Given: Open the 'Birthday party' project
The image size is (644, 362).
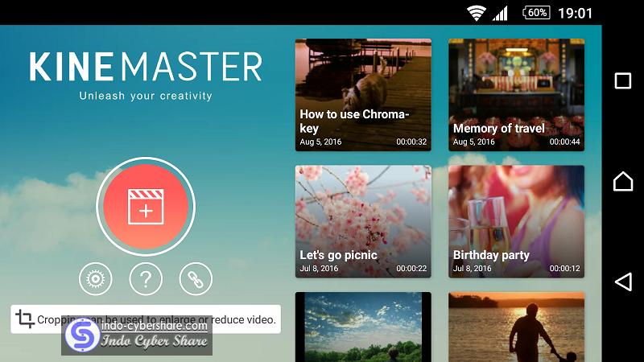Looking at the screenshot, I should [516, 222].
